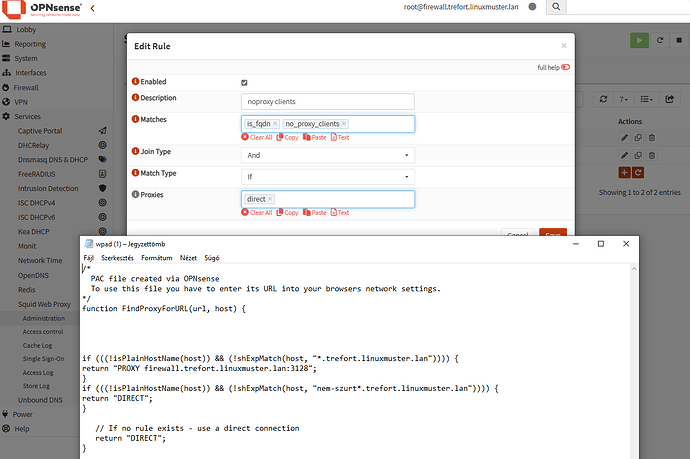This screenshot has width=690, height=459.
Task: Remove the direct tag from Proxies
Action: 270,199
